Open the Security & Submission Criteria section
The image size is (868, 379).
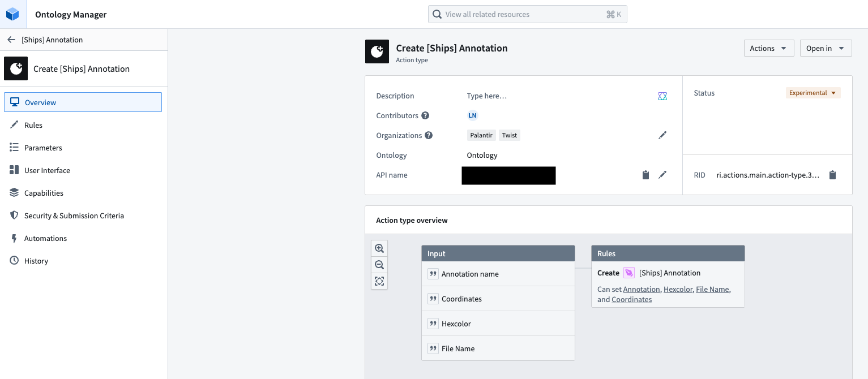tap(74, 216)
